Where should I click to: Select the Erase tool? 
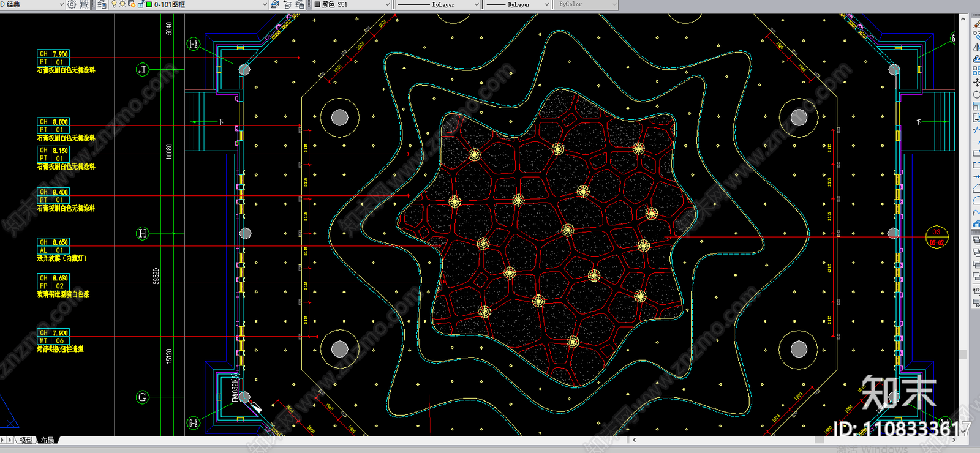point(976,24)
